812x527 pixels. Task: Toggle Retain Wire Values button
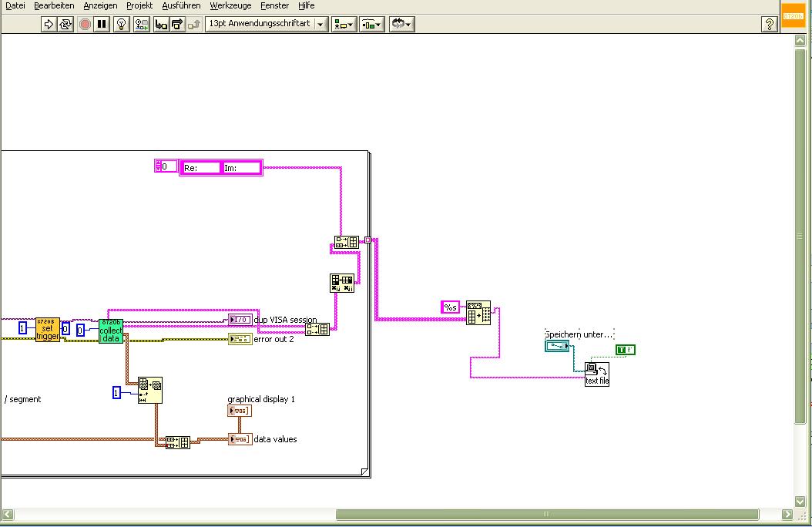(142, 24)
